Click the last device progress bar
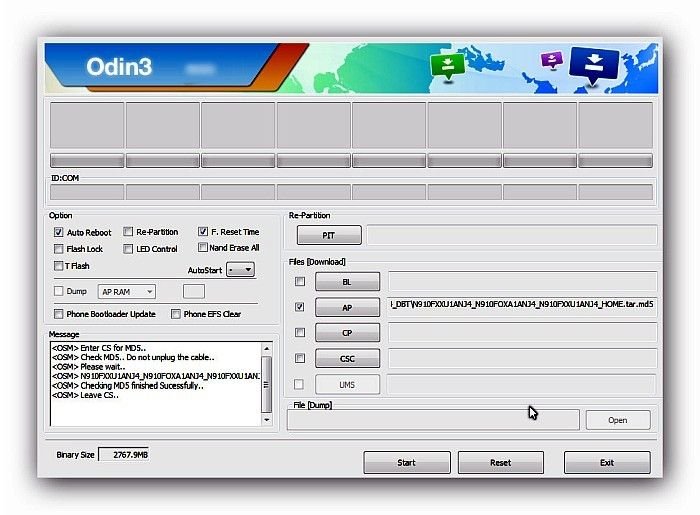 616,161
